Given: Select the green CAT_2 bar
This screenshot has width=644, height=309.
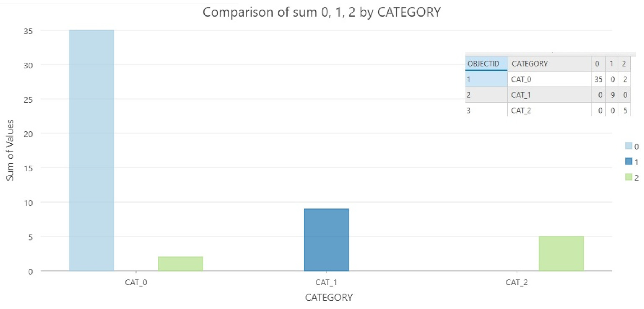Looking at the screenshot, I should coord(561,253).
